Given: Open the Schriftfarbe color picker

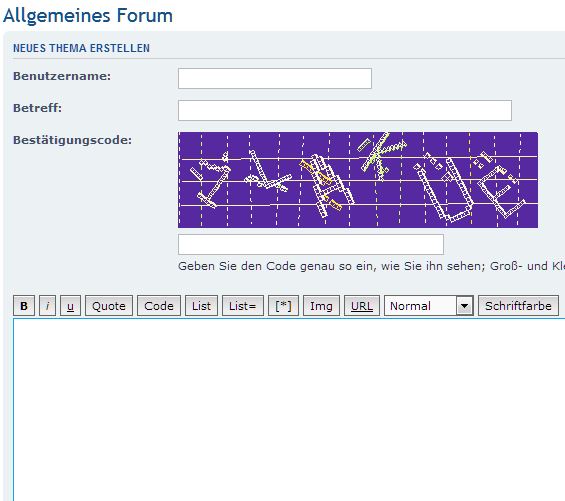Looking at the screenshot, I should click(519, 306).
